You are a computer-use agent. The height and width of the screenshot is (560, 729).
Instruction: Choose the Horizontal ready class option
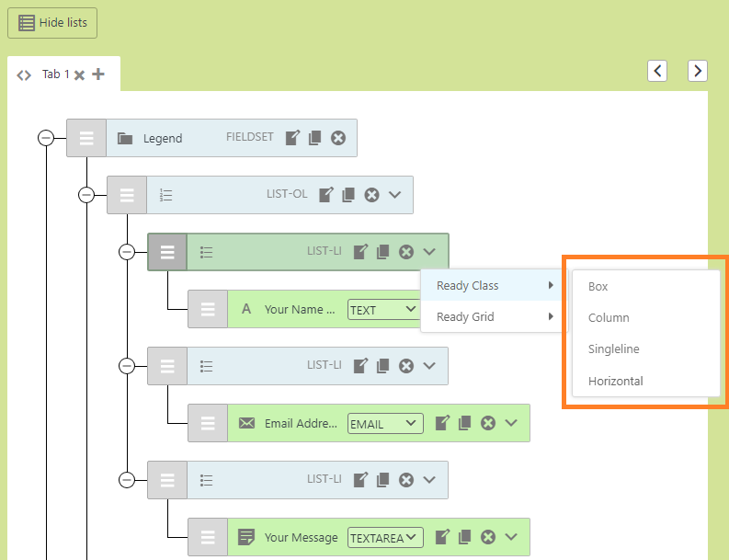coord(615,381)
